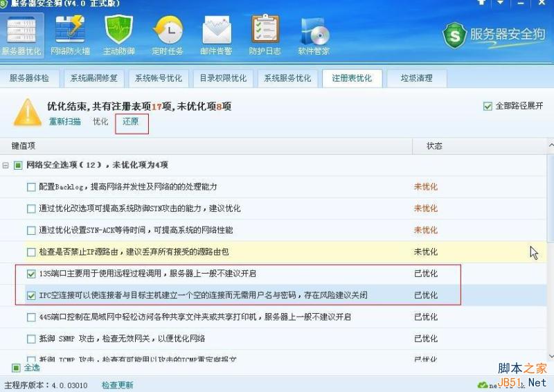Click the 键值项 column header
Viewport: 554px width, 392px height.
click(206, 146)
